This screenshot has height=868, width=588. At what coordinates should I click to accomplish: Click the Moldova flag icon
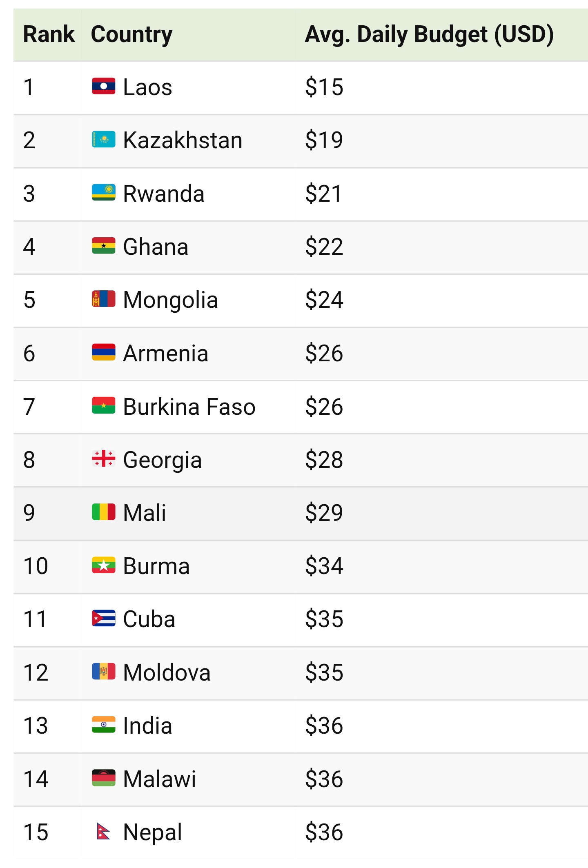click(x=103, y=672)
